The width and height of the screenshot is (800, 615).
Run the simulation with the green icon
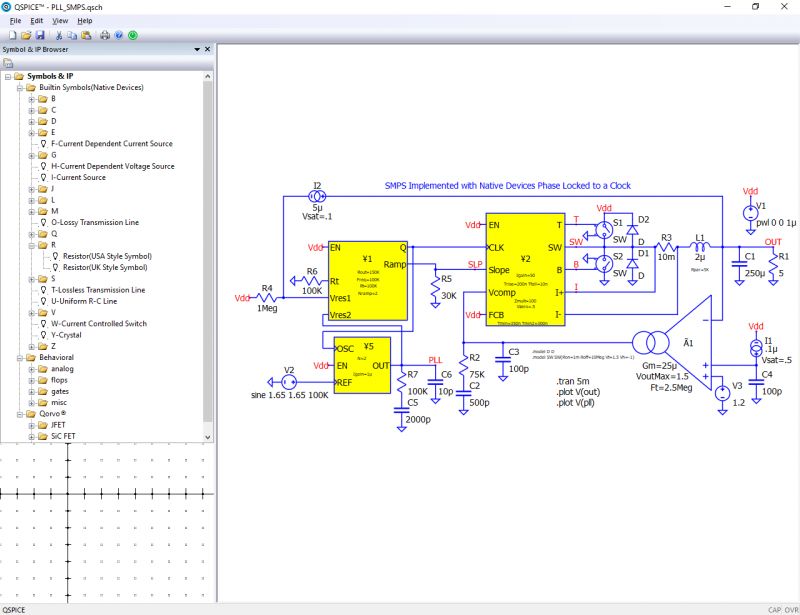[134, 35]
